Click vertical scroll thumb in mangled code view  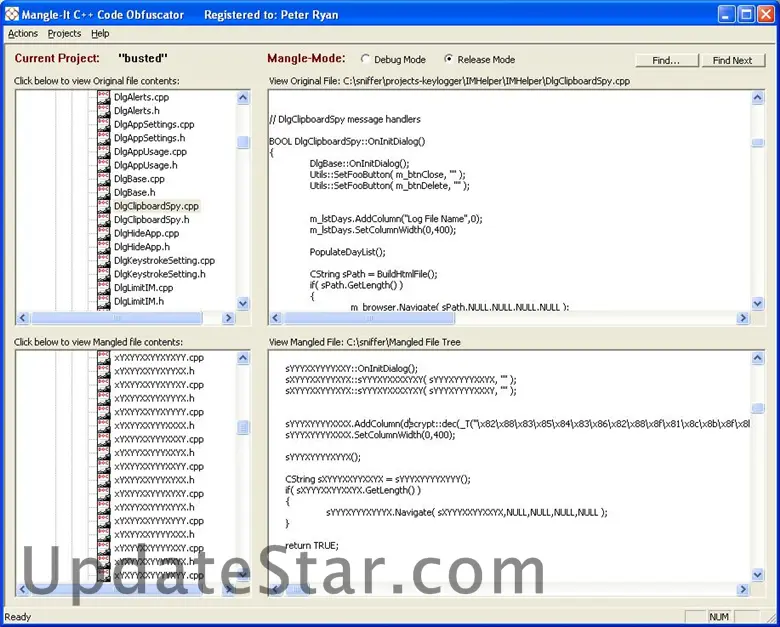point(757,408)
